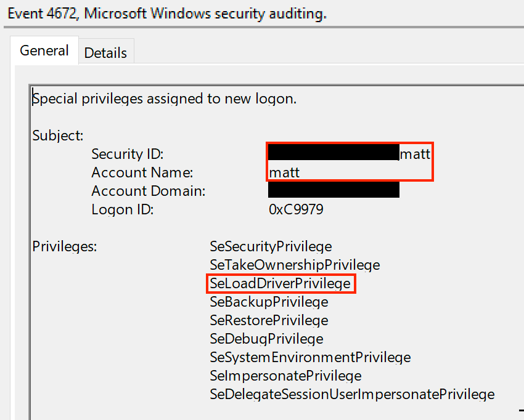Viewport: 524px width, 420px height.
Task: Place cursor in 'Special privileges assigned' line
Action: pos(165,99)
